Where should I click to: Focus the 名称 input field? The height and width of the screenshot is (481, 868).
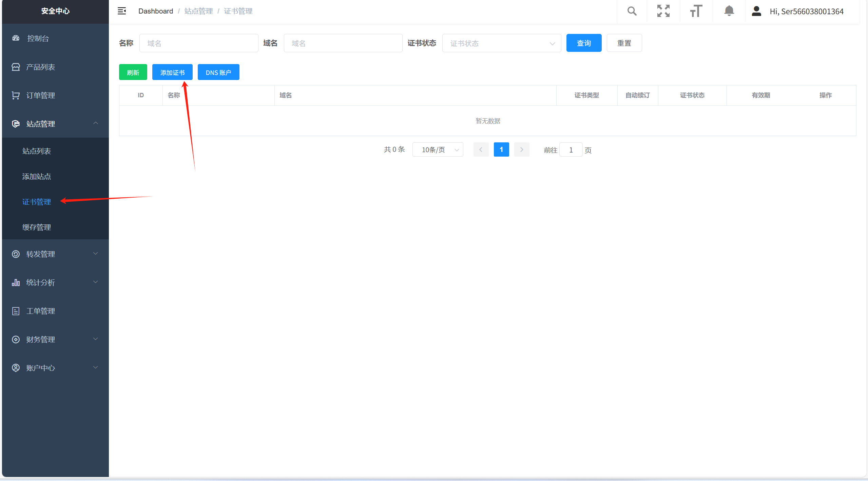coord(199,43)
